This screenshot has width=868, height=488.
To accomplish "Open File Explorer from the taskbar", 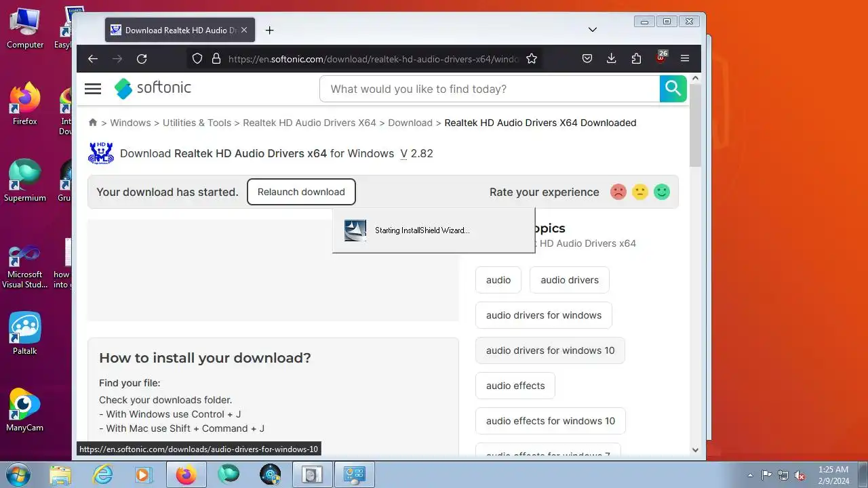I will pyautogui.click(x=60, y=474).
